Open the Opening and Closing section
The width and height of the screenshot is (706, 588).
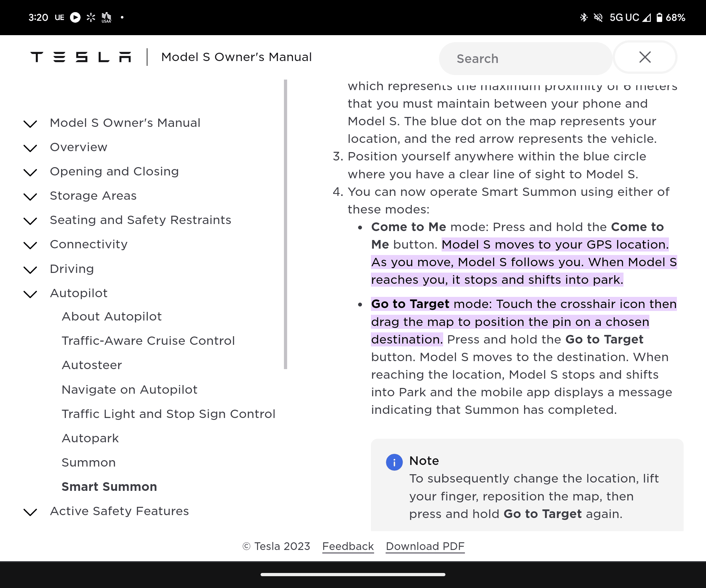coord(114,171)
